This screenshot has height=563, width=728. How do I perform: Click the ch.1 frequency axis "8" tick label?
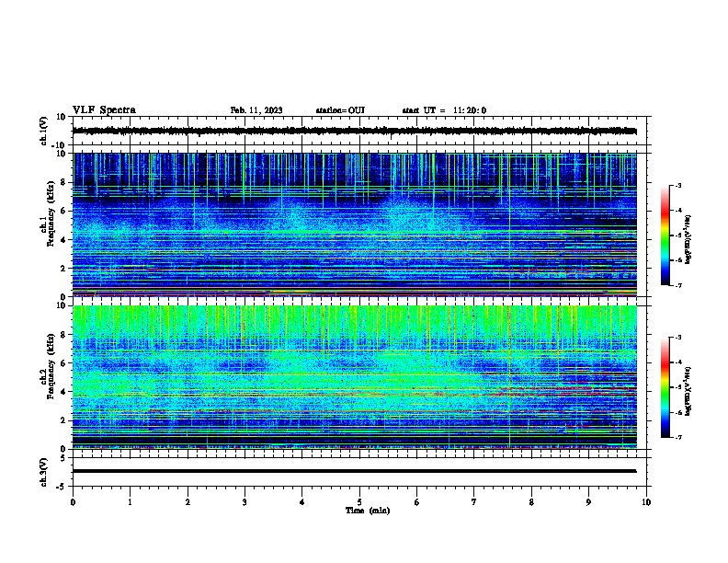coord(63,182)
